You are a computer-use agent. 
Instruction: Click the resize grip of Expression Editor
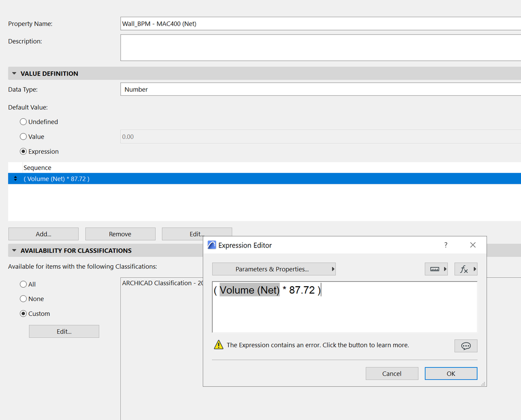point(483,384)
